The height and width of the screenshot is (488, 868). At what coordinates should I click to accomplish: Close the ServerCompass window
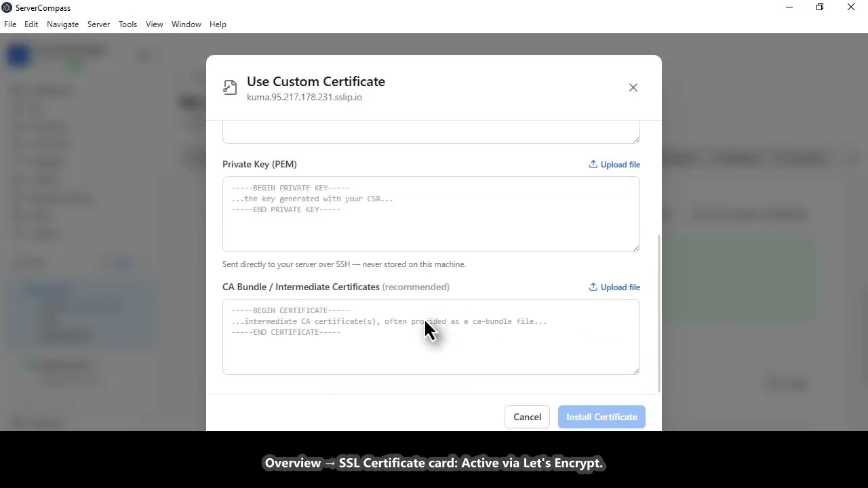tap(851, 7)
